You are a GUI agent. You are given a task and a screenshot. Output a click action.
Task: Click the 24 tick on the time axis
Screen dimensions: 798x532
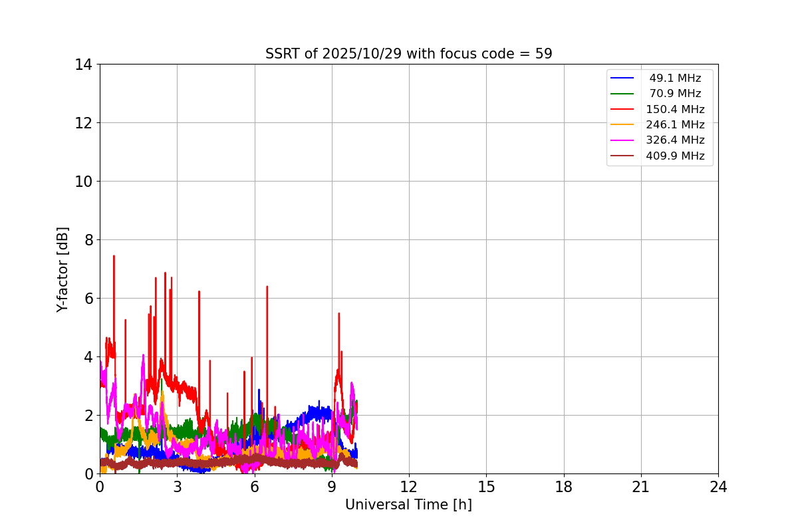718,487
